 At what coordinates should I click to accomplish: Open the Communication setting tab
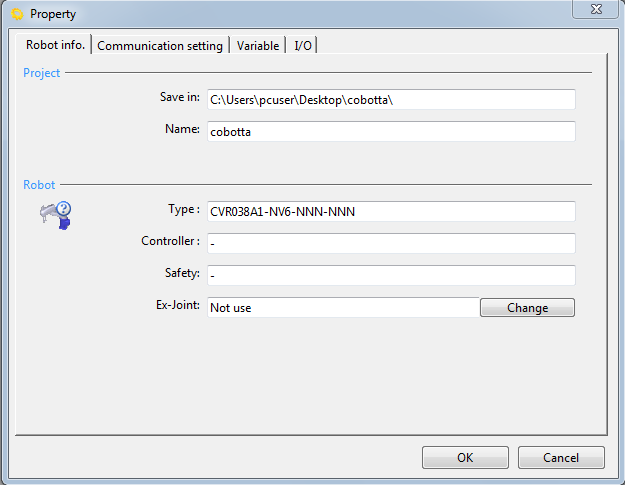pyautogui.click(x=160, y=46)
